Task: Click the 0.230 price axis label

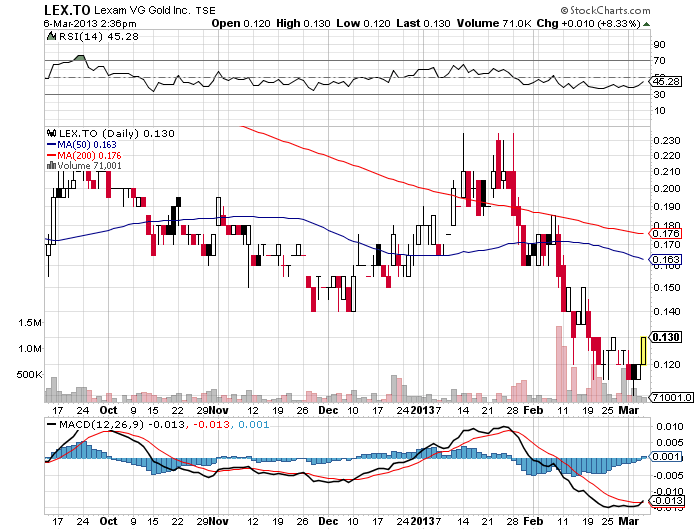Action: point(667,141)
